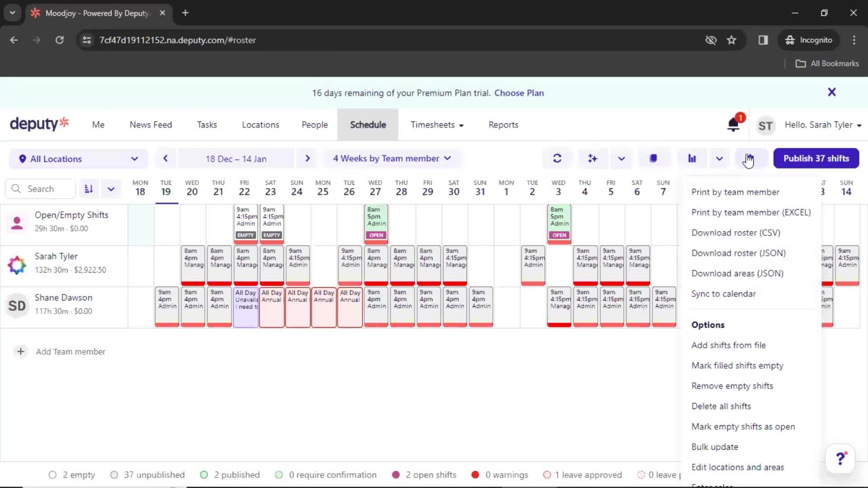Select Download roster CSV option
The image size is (868, 488).
click(x=736, y=232)
